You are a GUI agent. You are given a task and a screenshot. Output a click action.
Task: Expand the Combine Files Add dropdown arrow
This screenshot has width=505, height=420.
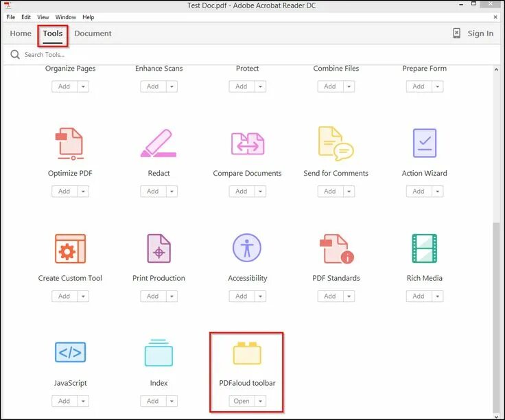tap(349, 86)
